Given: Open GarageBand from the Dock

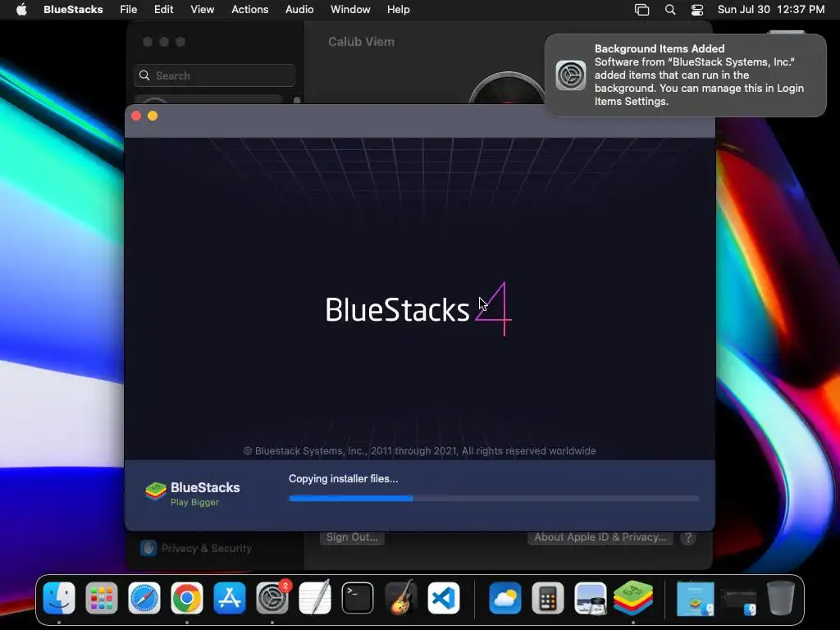Looking at the screenshot, I should tap(400, 598).
